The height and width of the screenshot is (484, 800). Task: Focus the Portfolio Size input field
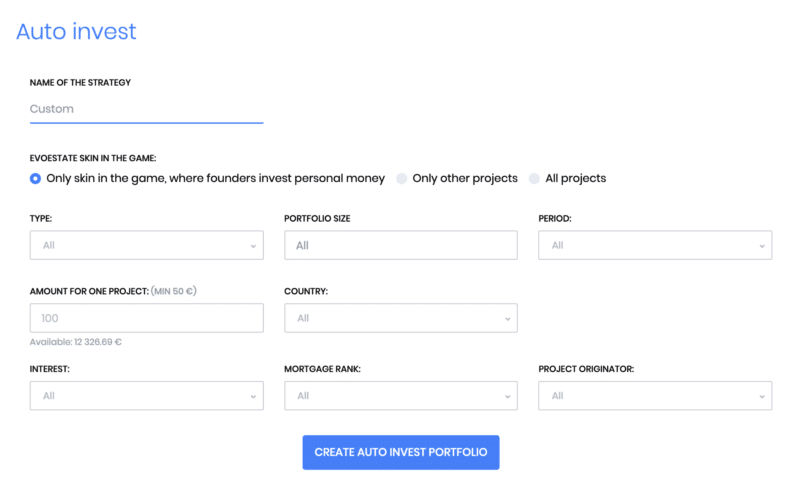tap(401, 245)
